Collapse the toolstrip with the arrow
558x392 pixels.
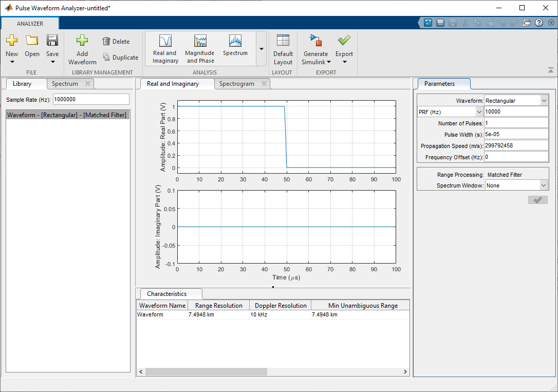550,70
